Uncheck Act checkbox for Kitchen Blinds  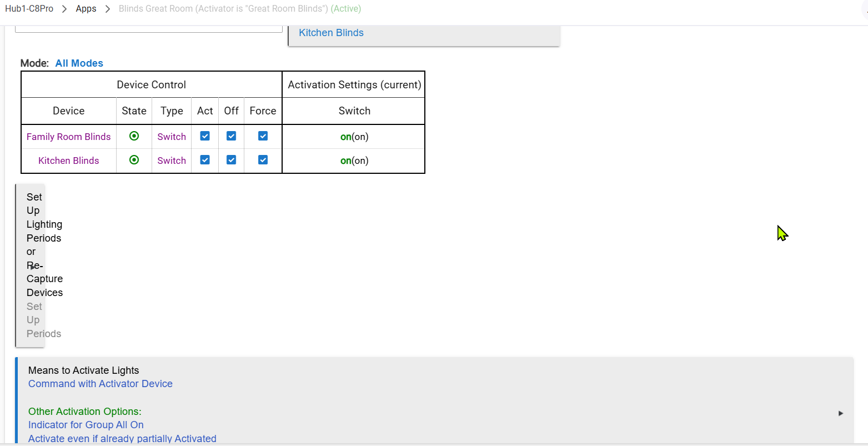coord(205,160)
